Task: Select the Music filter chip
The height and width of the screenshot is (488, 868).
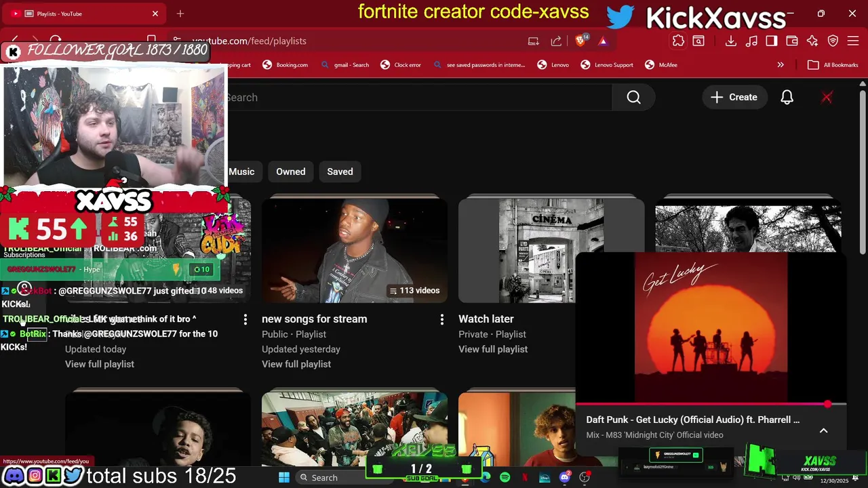Action: point(241,171)
